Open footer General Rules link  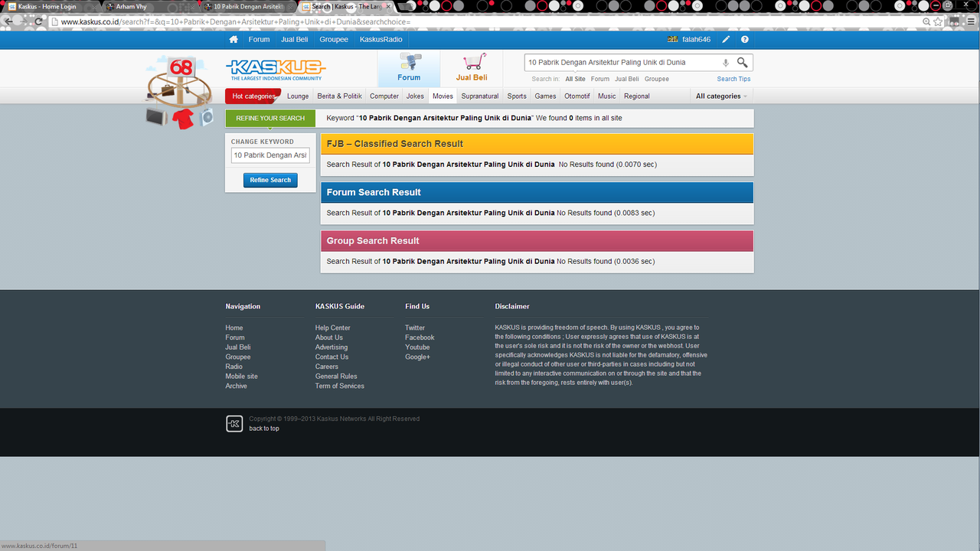pyautogui.click(x=336, y=377)
